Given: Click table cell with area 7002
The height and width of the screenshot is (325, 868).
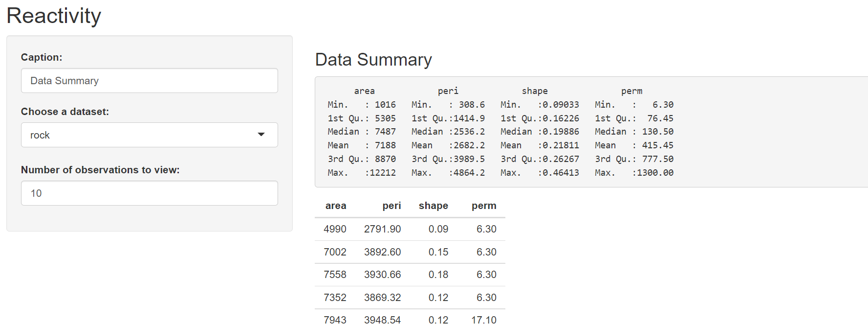Looking at the screenshot, I should (335, 252).
